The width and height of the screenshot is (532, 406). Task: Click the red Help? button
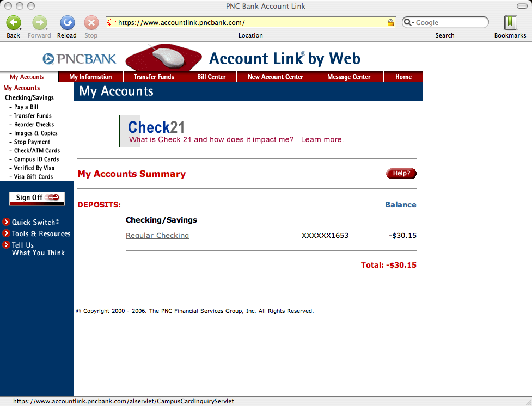[x=401, y=173]
